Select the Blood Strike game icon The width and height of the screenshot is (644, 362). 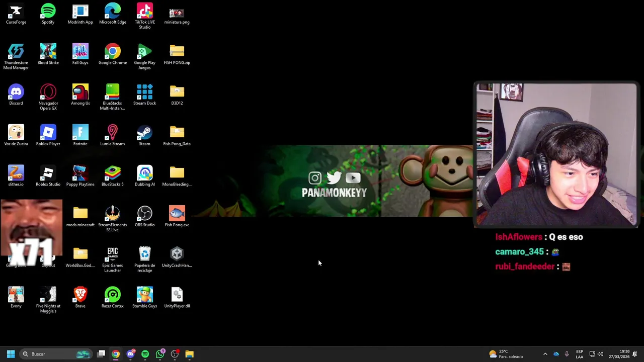pyautogui.click(x=48, y=55)
